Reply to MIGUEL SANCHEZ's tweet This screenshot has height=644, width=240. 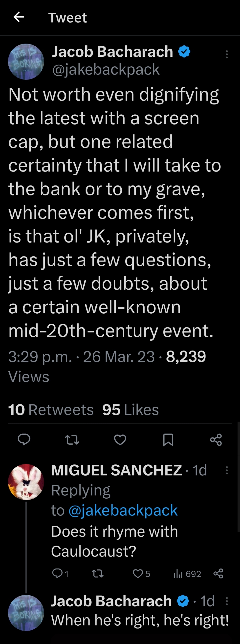click(60, 573)
